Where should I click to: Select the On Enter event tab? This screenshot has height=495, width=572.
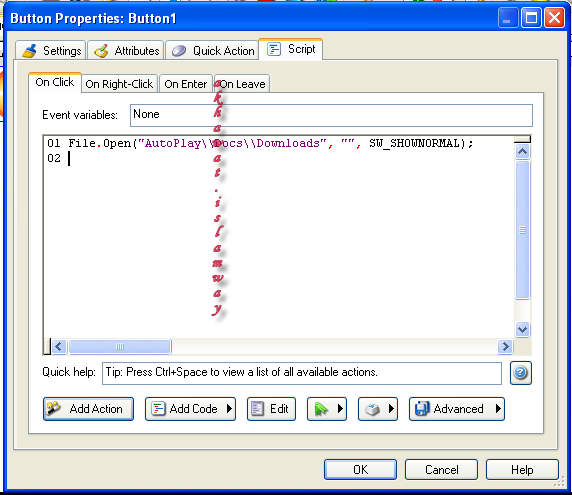point(186,84)
